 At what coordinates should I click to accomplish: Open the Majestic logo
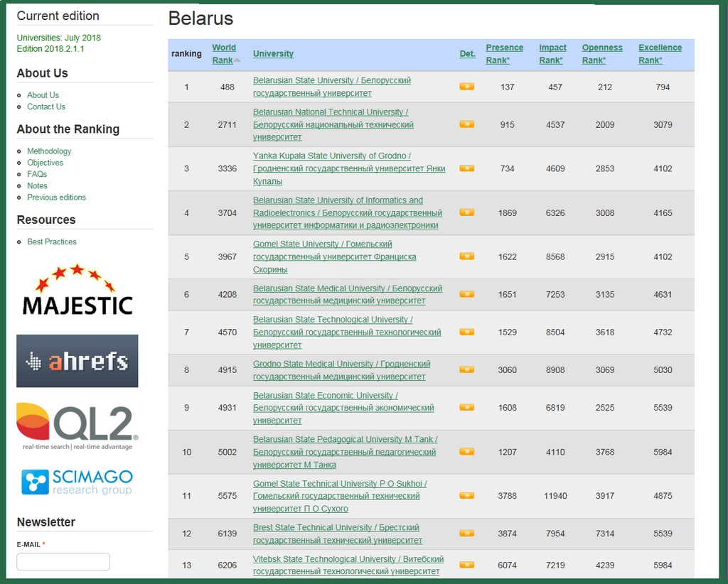coord(77,290)
